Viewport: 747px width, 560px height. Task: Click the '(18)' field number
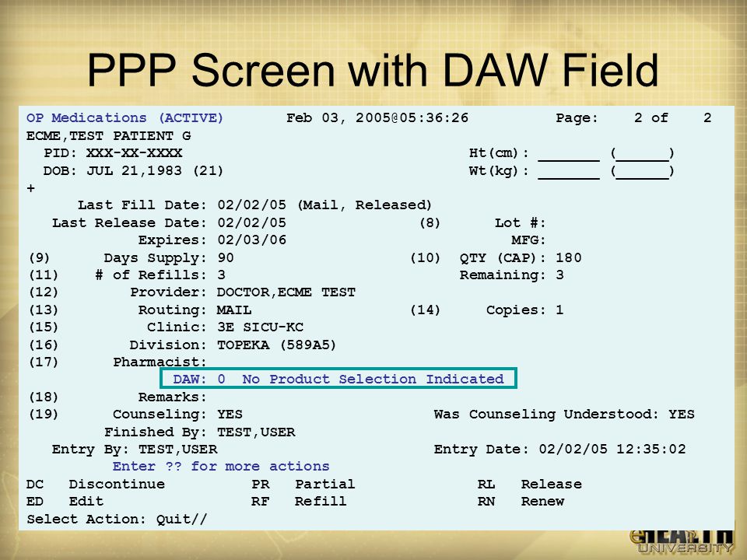(x=44, y=397)
